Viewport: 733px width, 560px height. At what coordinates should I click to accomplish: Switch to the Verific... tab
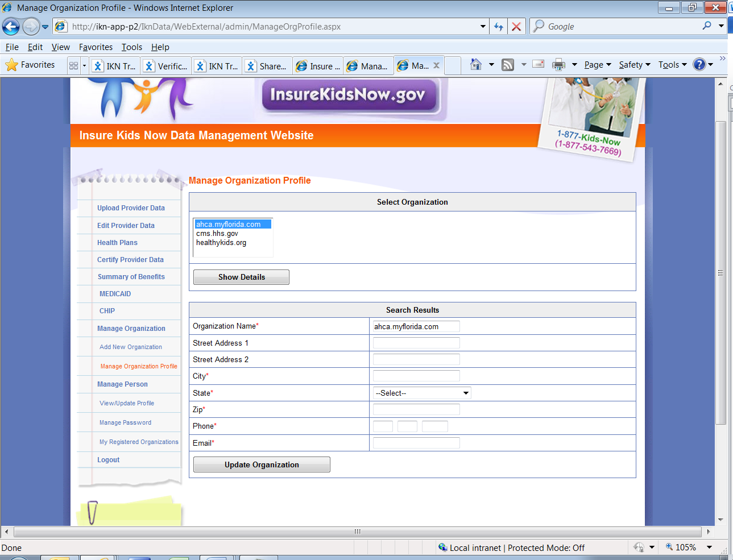coord(165,66)
